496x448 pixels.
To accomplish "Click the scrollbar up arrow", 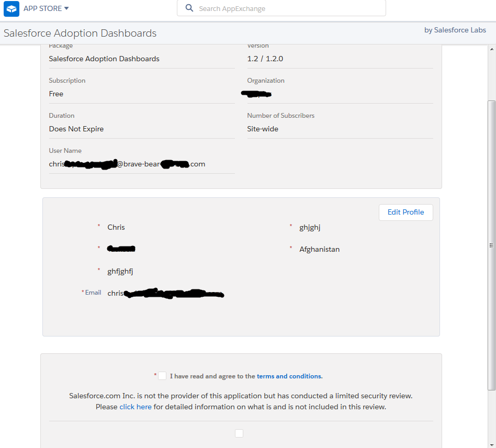I will point(492,49).
